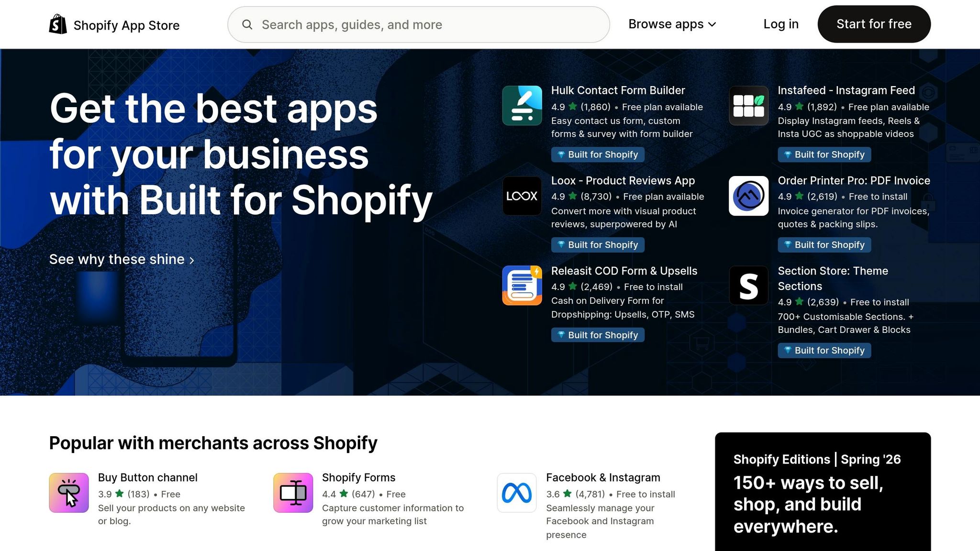Viewport: 980px width, 551px height.
Task: Click 'Display Instagram feeds, Reels' description
Action: [848, 127]
